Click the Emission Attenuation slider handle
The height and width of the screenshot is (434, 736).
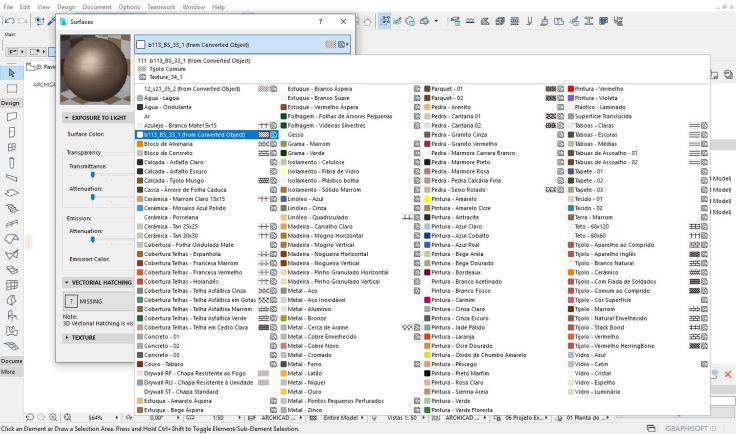(x=92, y=239)
